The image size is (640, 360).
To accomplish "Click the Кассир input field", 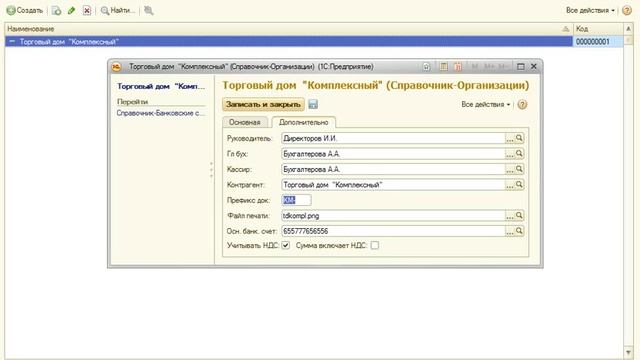I will pos(393,169).
